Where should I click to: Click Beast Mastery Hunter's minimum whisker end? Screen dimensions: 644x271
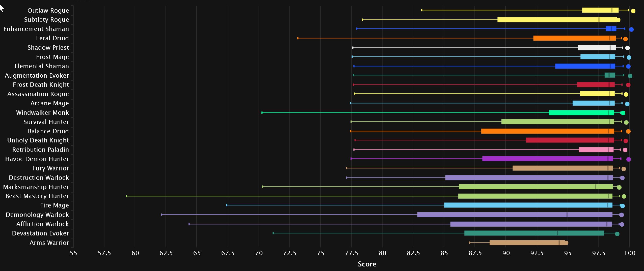pyautogui.click(x=126, y=196)
